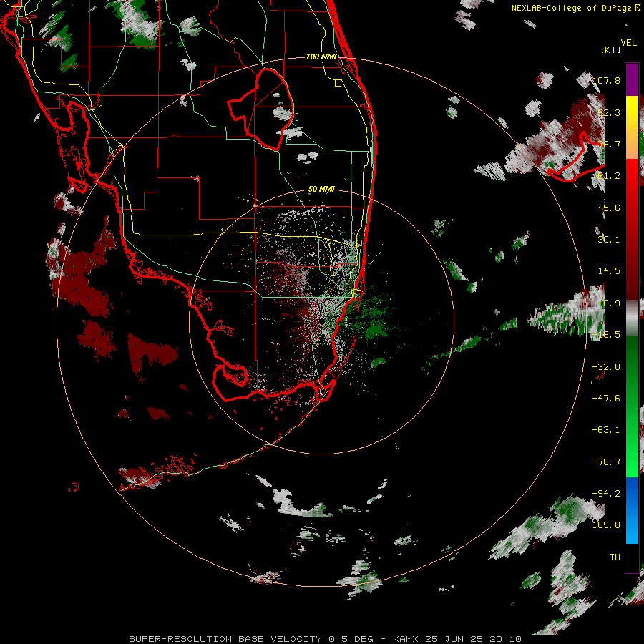Click the VEL legend title
Screen dimensions: 644x644
[x=629, y=42]
